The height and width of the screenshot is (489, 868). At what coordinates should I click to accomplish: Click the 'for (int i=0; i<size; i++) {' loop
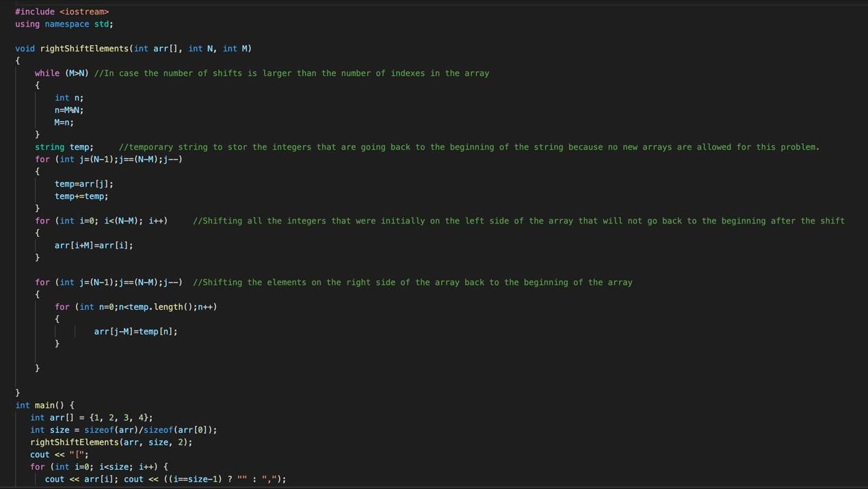pos(99,467)
